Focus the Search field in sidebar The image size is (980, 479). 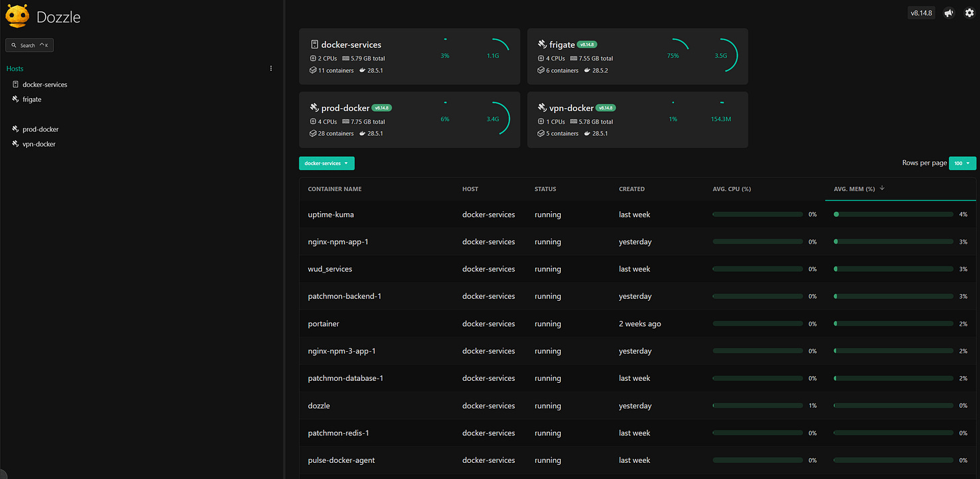(x=30, y=45)
